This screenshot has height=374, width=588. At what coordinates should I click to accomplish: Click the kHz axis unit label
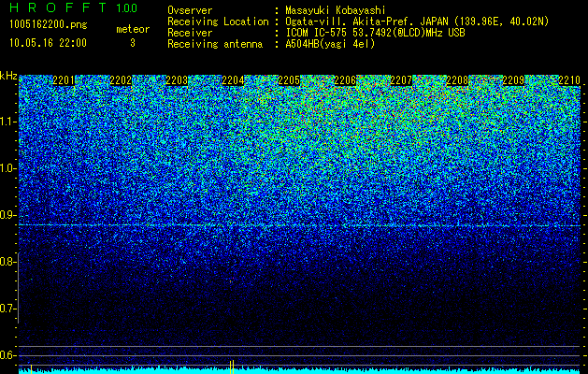(8, 76)
